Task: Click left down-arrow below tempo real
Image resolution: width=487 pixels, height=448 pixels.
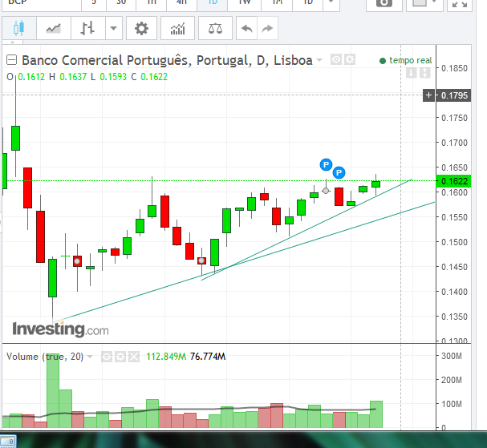Action: pyautogui.click(x=412, y=73)
